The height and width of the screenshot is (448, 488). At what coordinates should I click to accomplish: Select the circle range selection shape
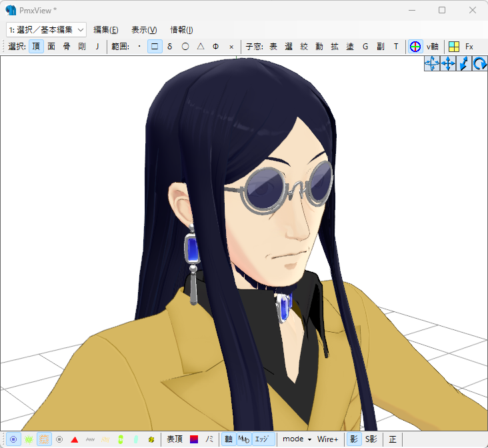tap(185, 47)
